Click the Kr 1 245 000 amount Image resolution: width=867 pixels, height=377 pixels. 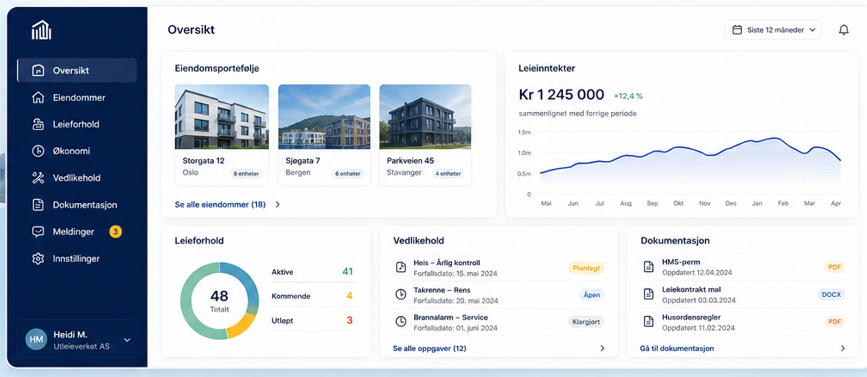[x=561, y=95]
